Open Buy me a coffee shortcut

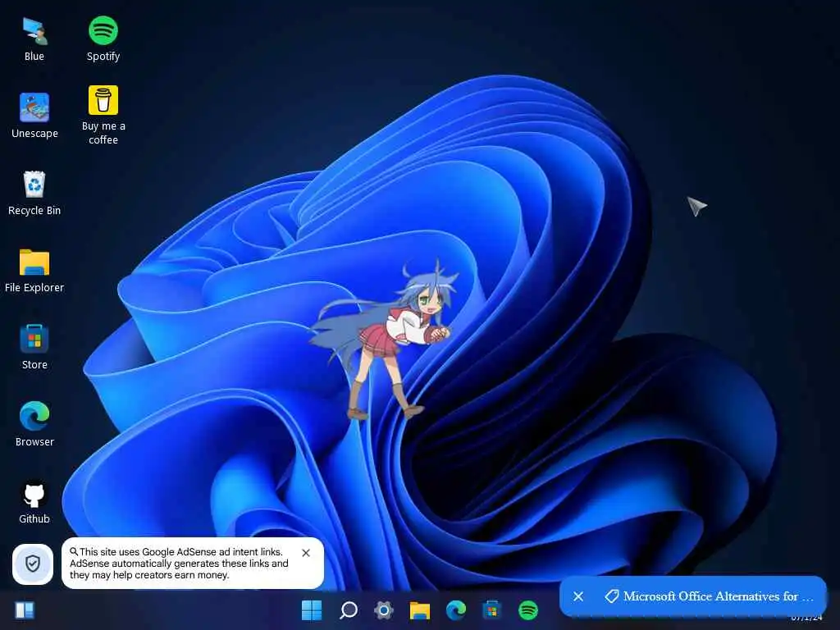tap(103, 115)
